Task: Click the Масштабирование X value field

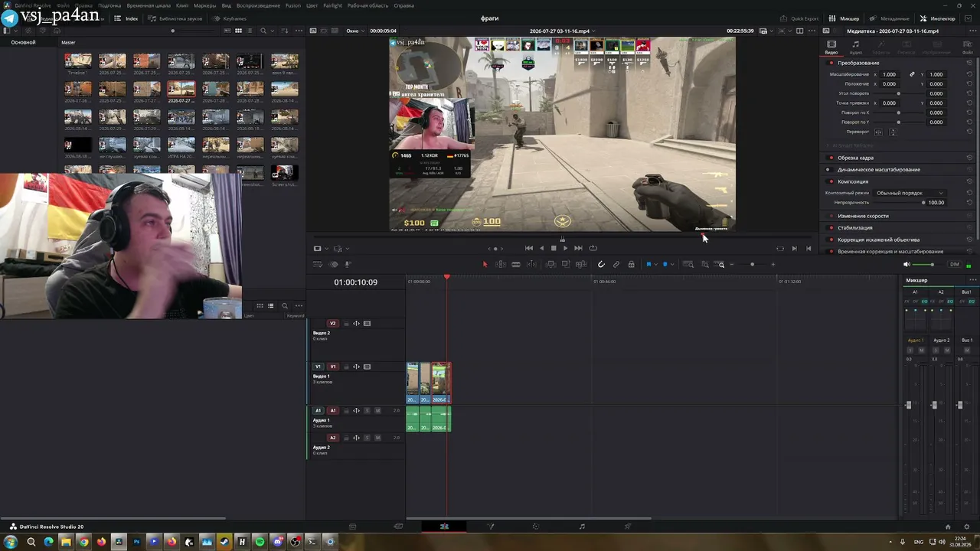Action: 890,74
